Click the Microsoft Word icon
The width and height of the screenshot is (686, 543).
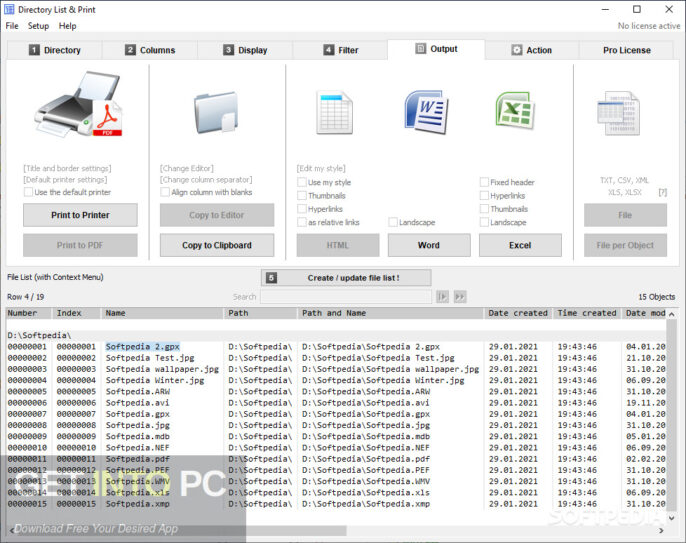(x=426, y=112)
